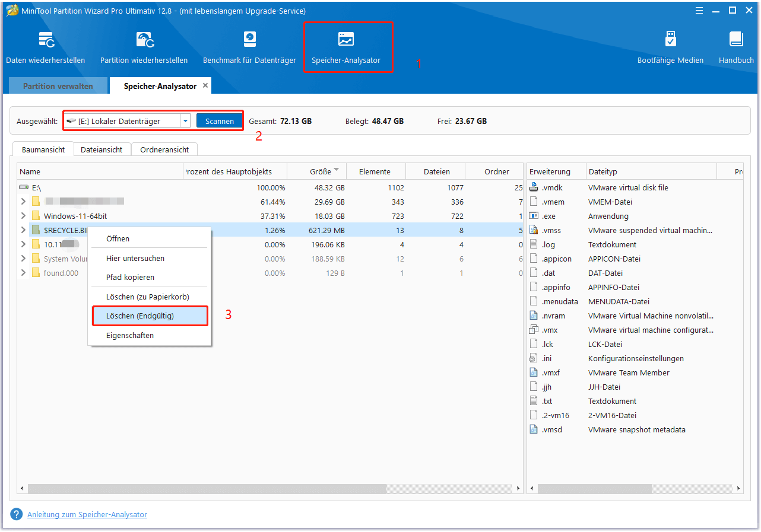Expand the Windows-11-64bit folder

pyautogui.click(x=23, y=216)
